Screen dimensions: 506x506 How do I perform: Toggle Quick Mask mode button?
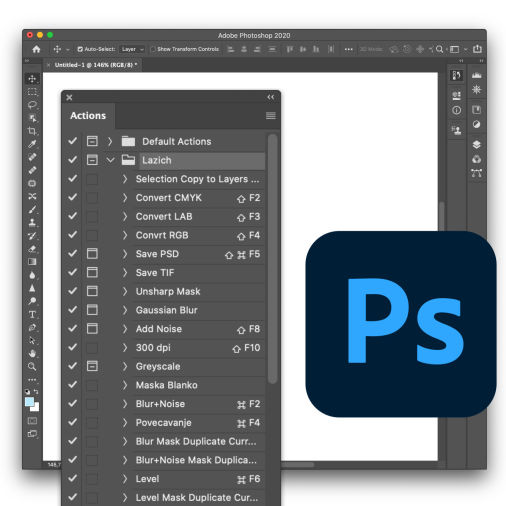point(32,421)
